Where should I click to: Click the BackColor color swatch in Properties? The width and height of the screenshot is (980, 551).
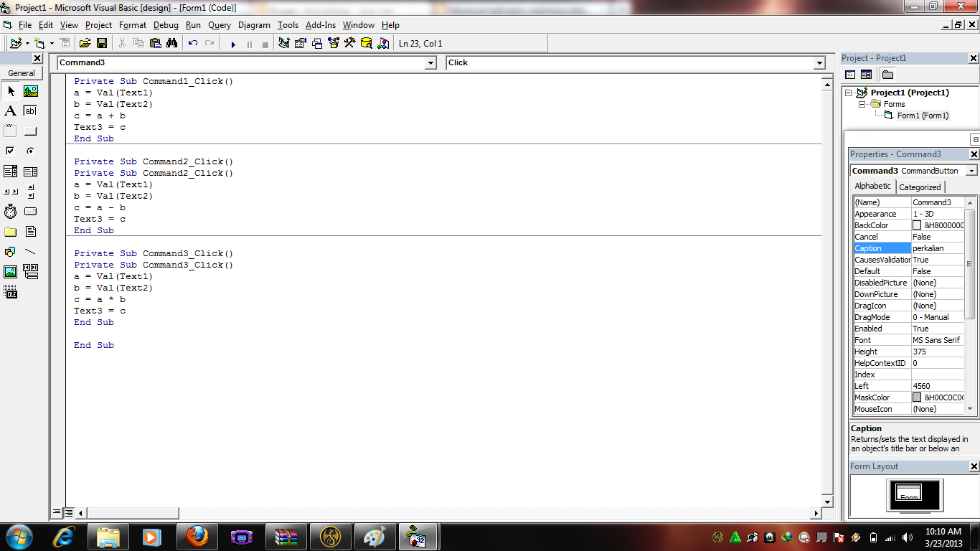[x=917, y=225]
